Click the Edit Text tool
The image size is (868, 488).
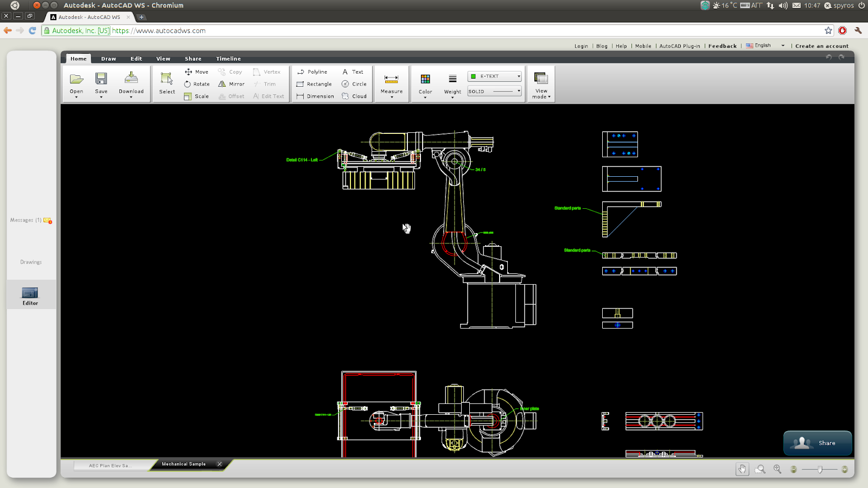tap(268, 97)
